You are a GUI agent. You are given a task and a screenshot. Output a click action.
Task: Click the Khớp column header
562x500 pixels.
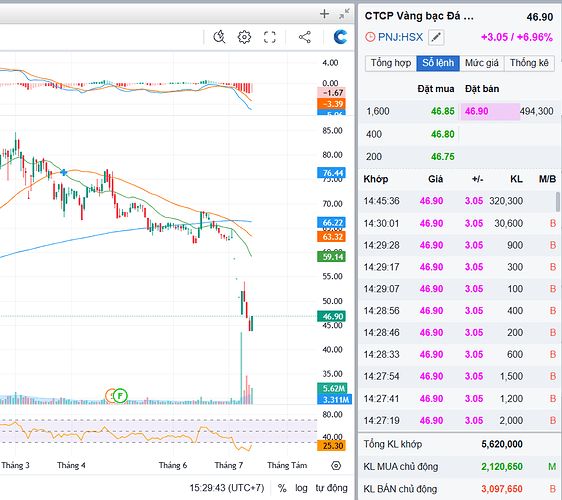coord(376,179)
